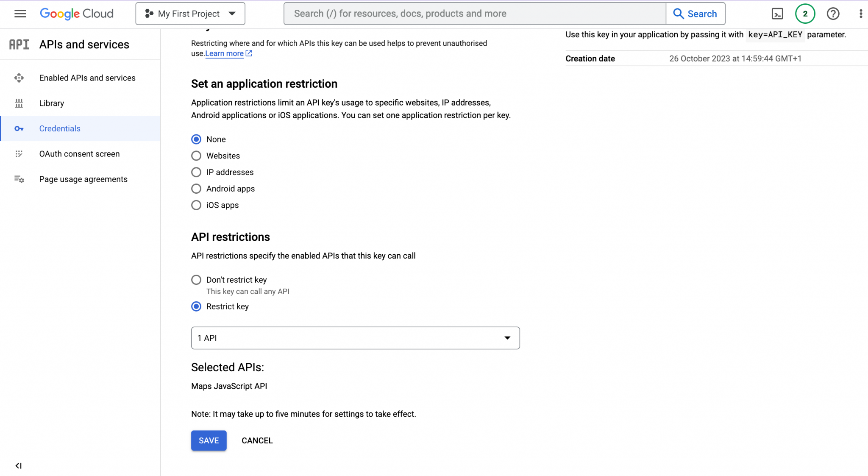The image size is (868, 476).
Task: Choose Don't restrict key option
Action: 196,280
